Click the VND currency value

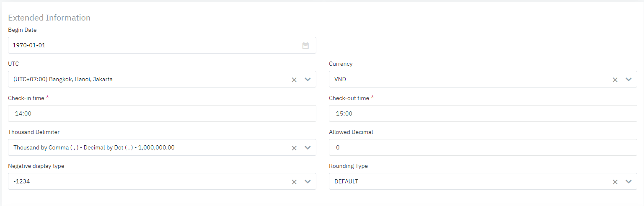340,79
